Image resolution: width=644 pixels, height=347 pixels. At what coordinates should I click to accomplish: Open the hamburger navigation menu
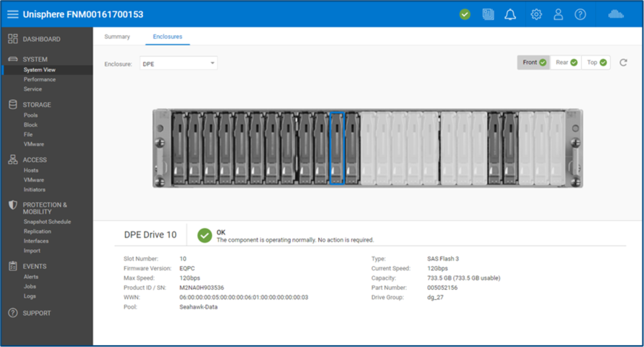coord(13,14)
